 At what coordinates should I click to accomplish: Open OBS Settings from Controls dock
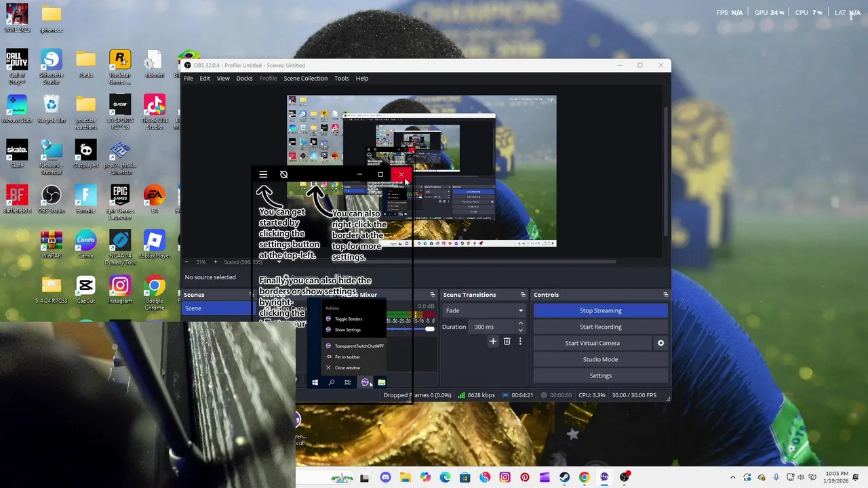pyautogui.click(x=600, y=375)
